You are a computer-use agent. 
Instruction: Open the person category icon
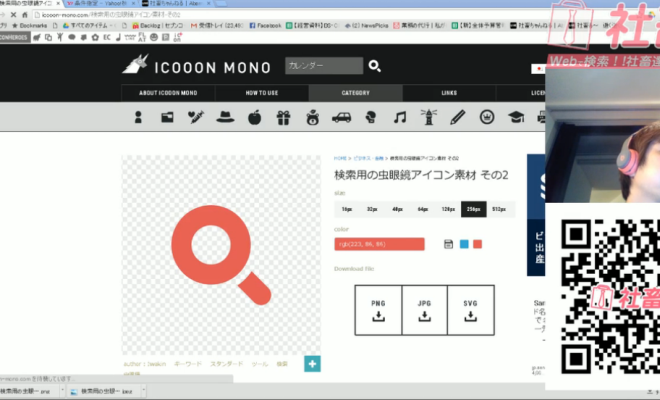(x=138, y=117)
